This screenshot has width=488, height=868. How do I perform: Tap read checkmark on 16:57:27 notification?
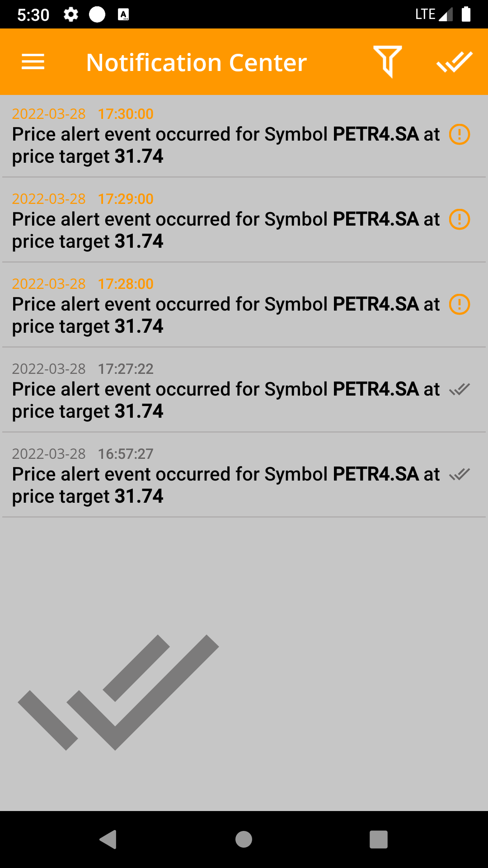pos(459,474)
